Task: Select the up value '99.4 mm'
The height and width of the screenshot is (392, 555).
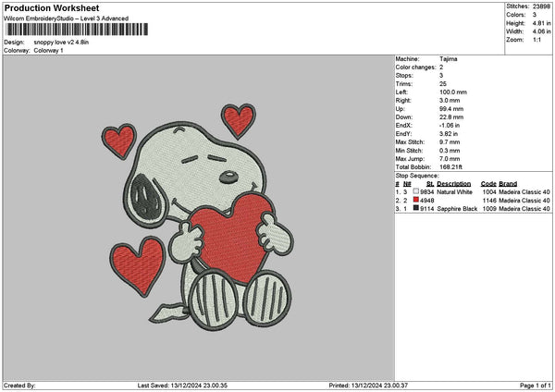Action: click(x=451, y=109)
